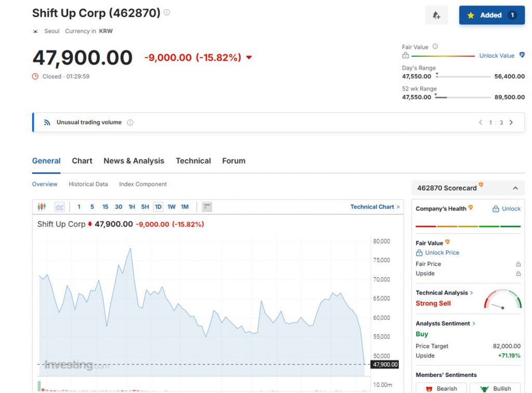
Task: Vote Bullish in Members' Sentiments
Action: click(495, 388)
